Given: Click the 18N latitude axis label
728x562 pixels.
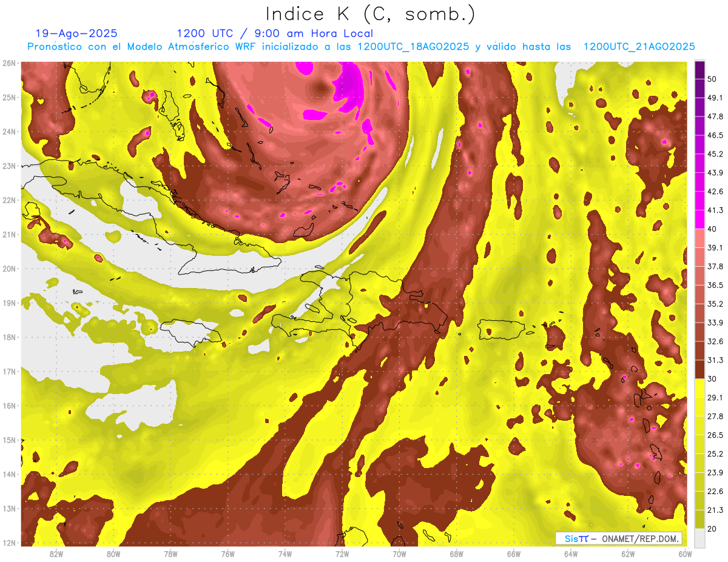Looking at the screenshot, I should pos(9,337).
